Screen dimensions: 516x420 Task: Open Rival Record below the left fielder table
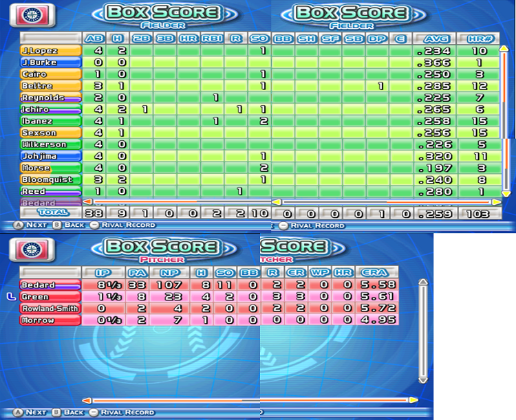(123, 225)
